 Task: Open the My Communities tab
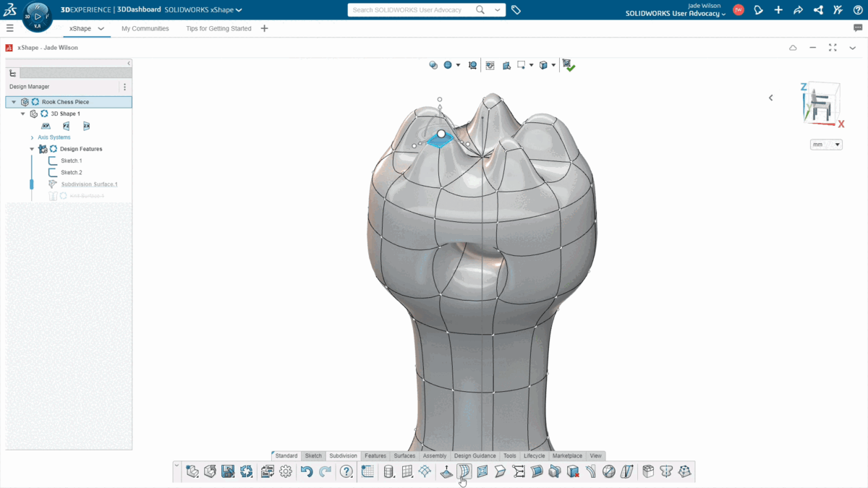(x=144, y=28)
